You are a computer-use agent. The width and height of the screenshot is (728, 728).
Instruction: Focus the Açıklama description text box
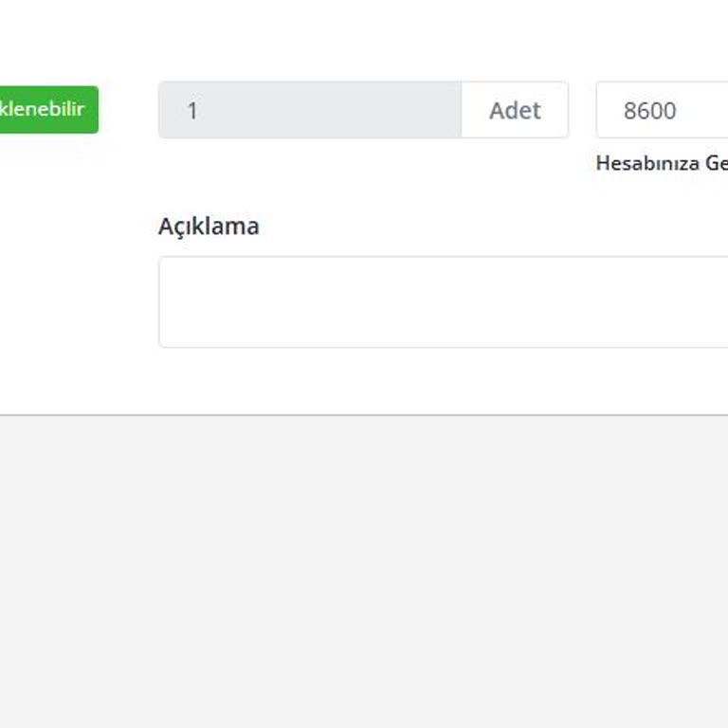[443, 301]
